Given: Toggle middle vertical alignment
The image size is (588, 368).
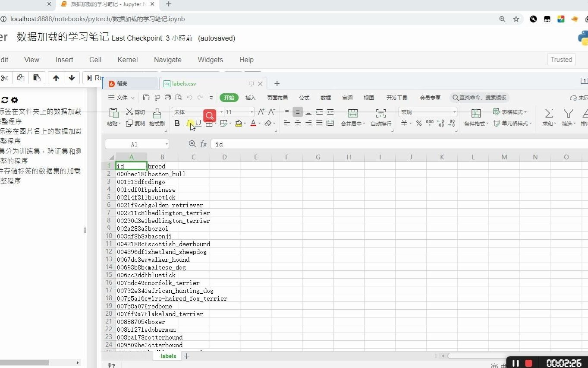Looking at the screenshot, I should click(298, 112).
